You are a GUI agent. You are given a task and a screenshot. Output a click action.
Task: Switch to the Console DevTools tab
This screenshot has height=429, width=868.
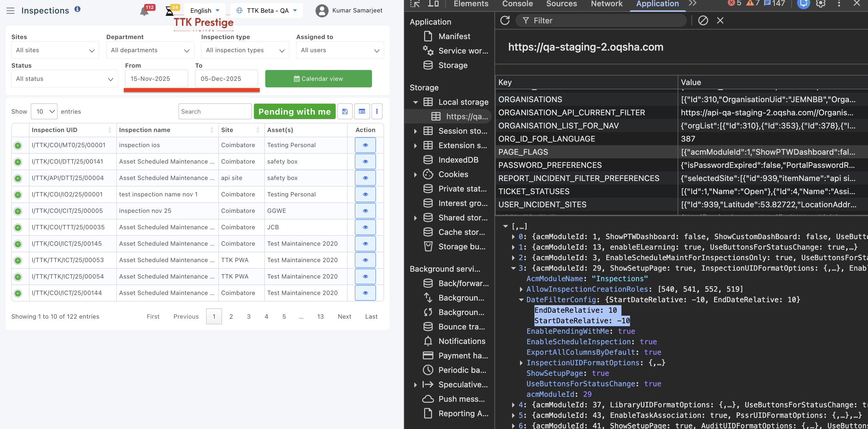coord(517,4)
